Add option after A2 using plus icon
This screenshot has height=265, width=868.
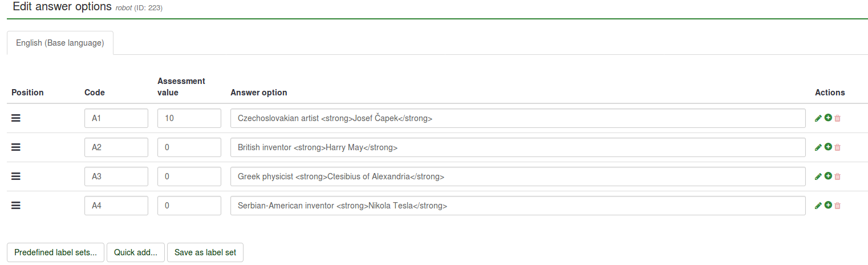(828, 147)
